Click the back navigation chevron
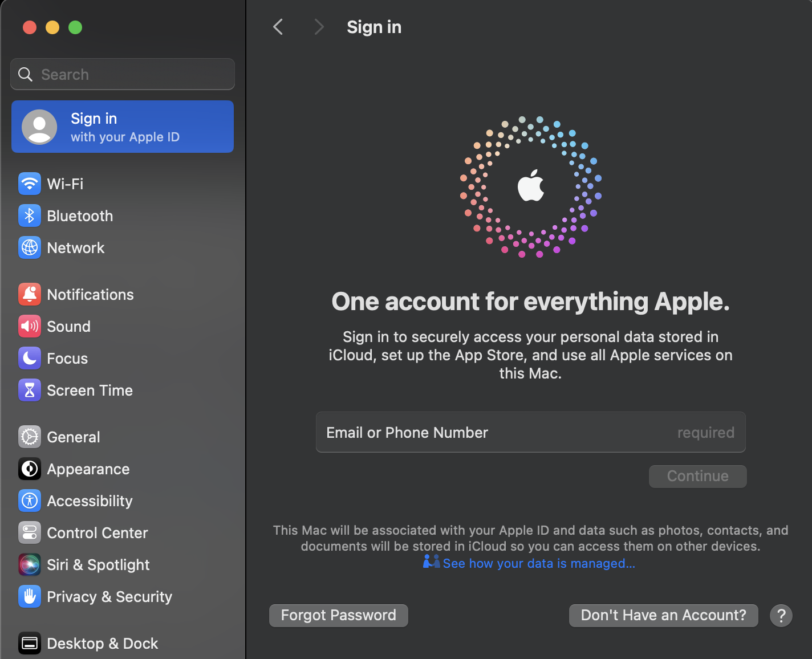Image resolution: width=812 pixels, height=659 pixels. [278, 27]
